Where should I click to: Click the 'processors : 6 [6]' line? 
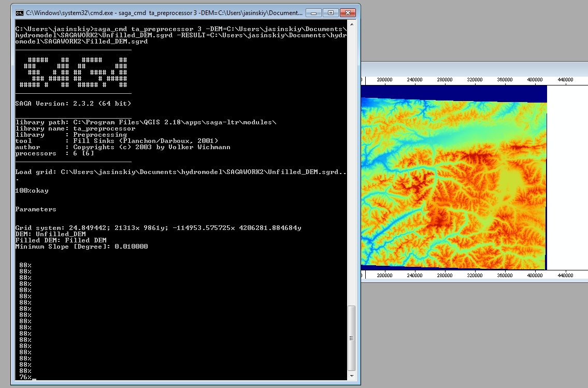[55, 153]
